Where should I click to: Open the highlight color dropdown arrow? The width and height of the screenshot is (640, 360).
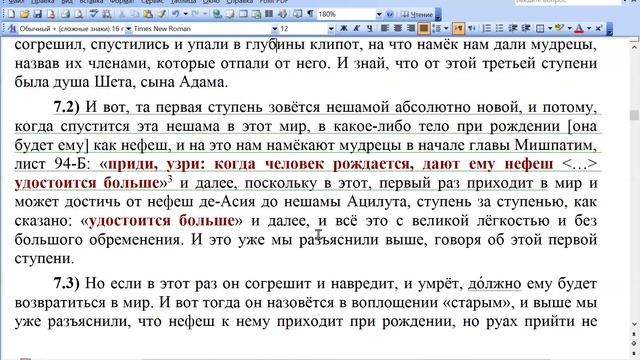click(x=569, y=28)
